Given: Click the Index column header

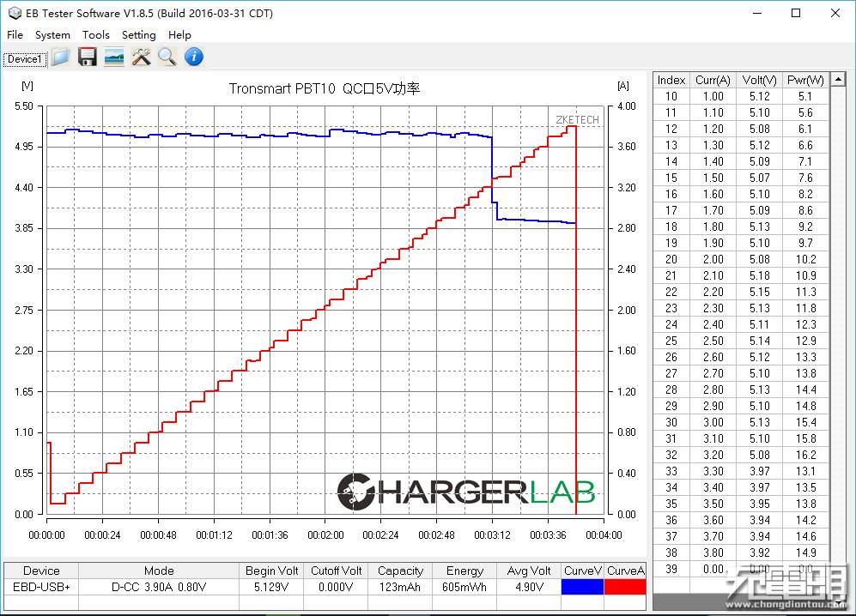Looking at the screenshot, I should [671, 80].
